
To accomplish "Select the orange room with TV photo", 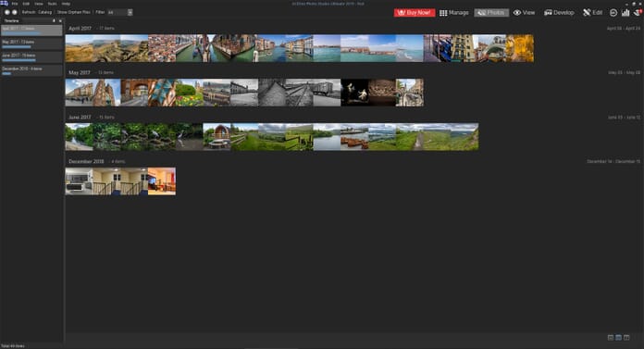I will click(x=162, y=181).
